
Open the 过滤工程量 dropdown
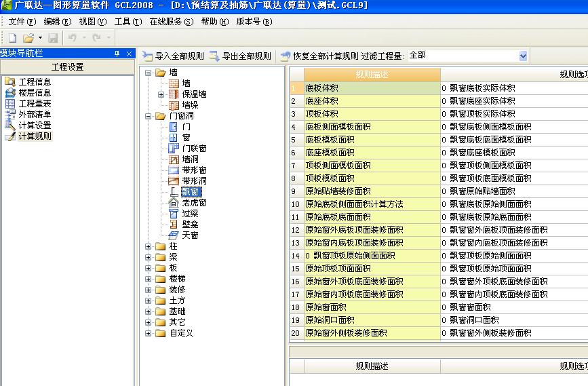[523, 56]
